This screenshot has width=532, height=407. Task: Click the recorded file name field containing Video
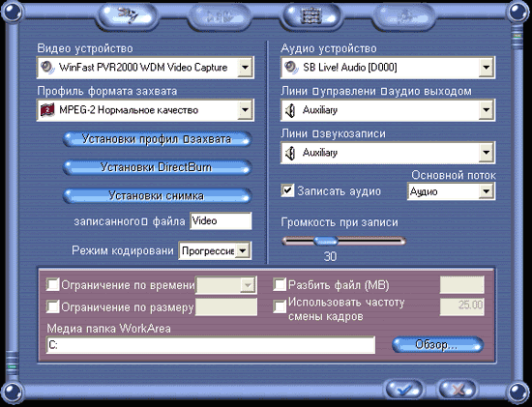221,220
